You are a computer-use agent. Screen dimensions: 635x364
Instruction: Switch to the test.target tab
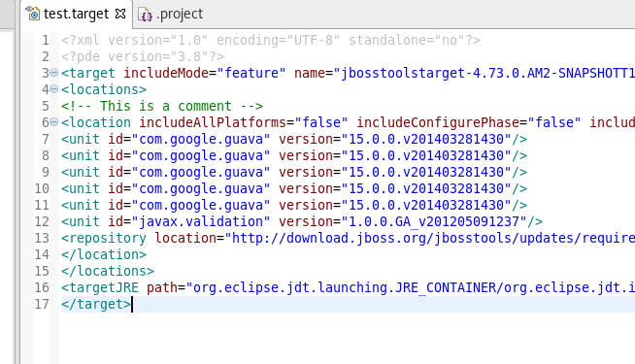pyautogui.click(x=76, y=15)
